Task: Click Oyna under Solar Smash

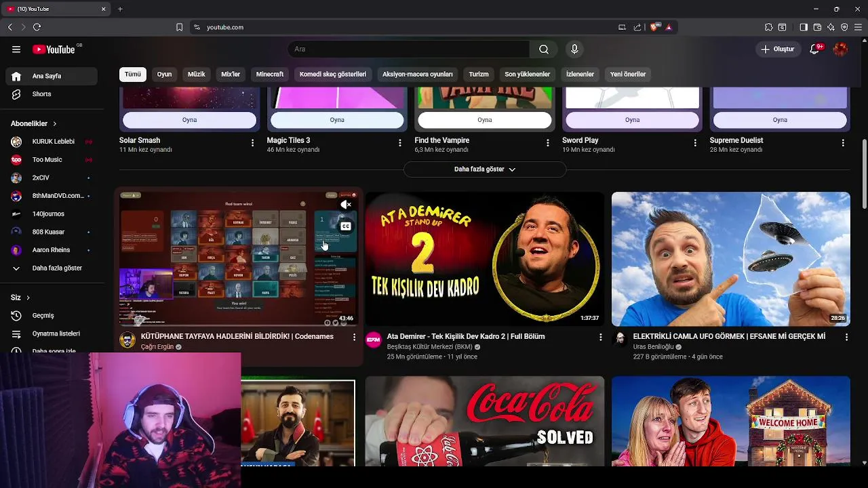Action: coord(190,120)
